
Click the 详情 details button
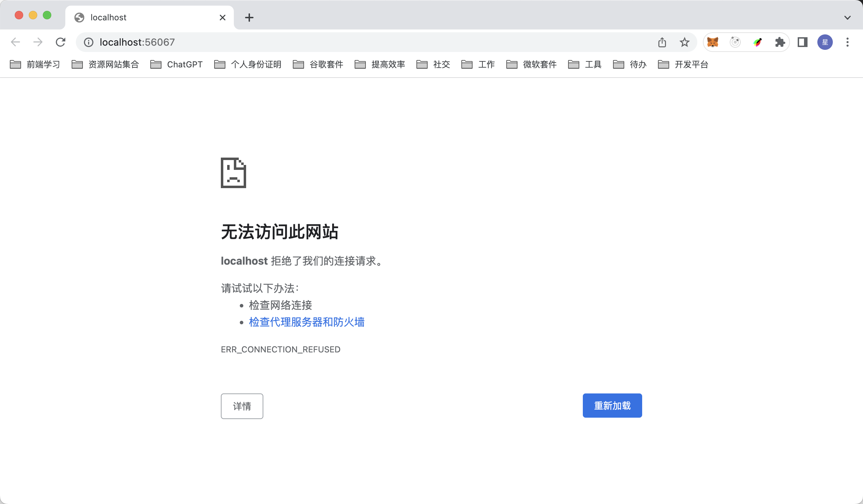(x=242, y=406)
